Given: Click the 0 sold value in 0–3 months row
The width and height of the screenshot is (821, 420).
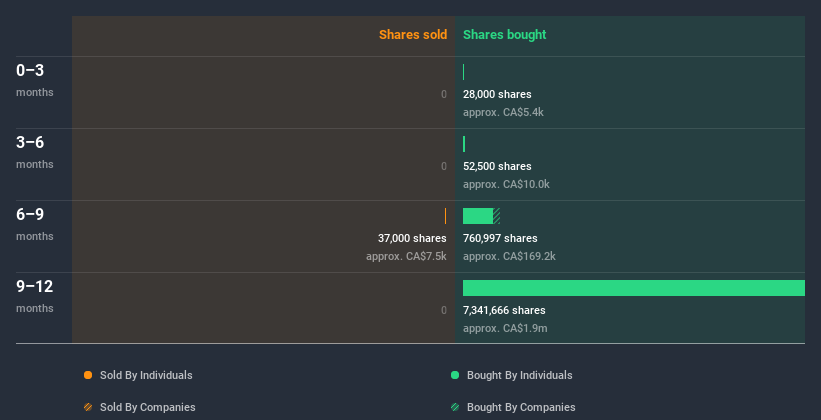Looking at the screenshot, I should point(443,94).
